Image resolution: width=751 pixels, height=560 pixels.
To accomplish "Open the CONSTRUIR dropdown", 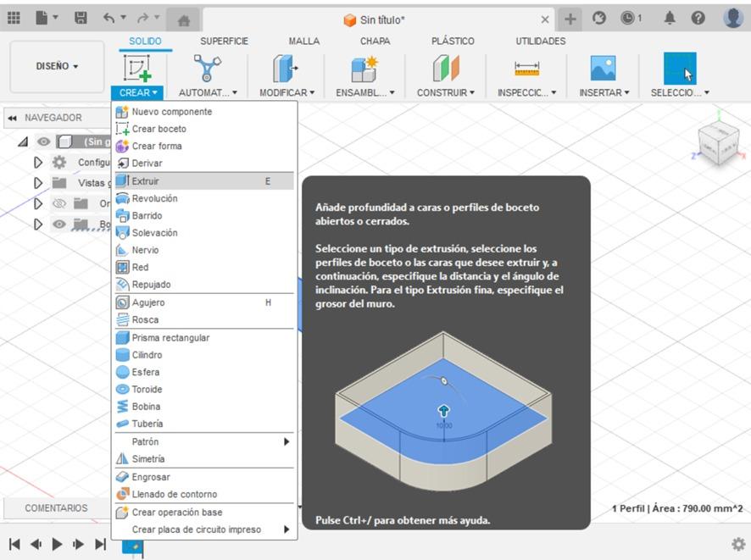I will point(445,92).
